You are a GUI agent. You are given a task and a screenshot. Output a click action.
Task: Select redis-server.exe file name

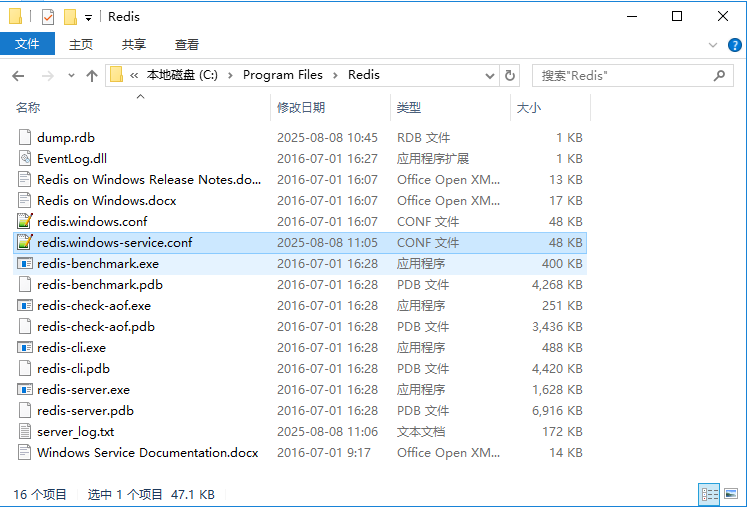[x=83, y=389]
